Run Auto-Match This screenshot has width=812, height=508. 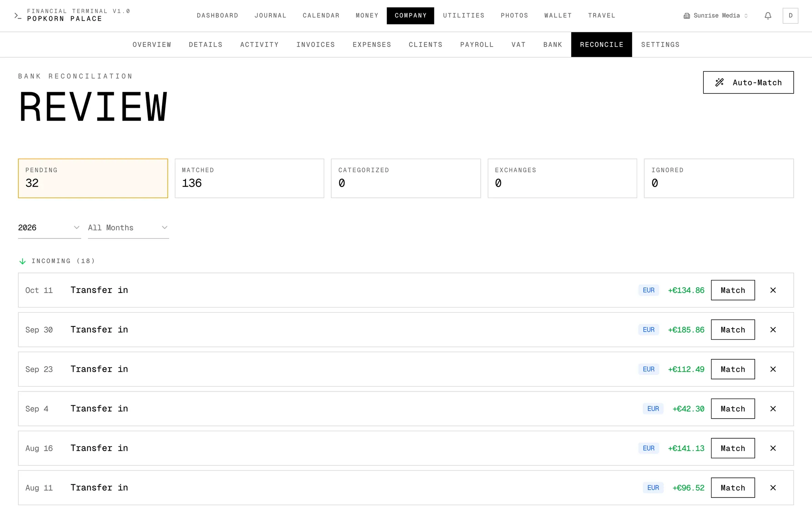(748, 82)
